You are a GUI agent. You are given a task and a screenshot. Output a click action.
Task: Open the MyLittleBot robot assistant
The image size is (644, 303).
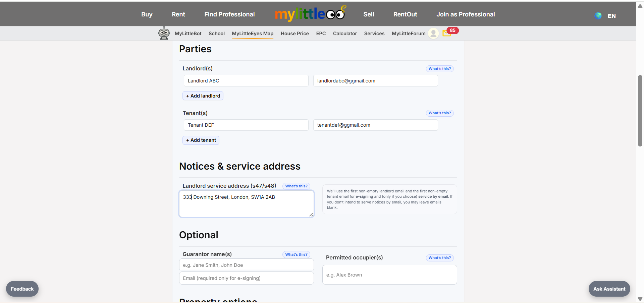[x=164, y=33]
